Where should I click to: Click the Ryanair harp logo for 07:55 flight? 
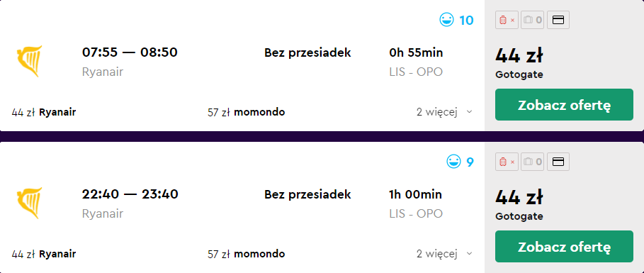pos(29,61)
